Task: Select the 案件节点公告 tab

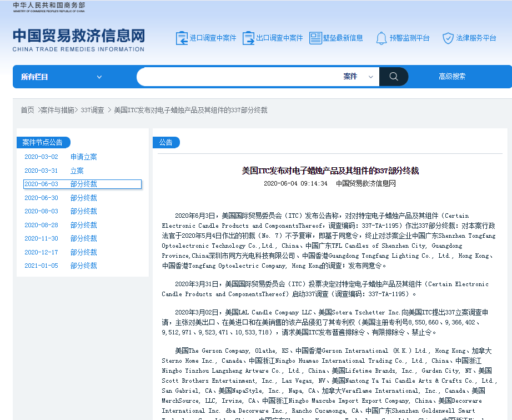Action: [x=43, y=142]
